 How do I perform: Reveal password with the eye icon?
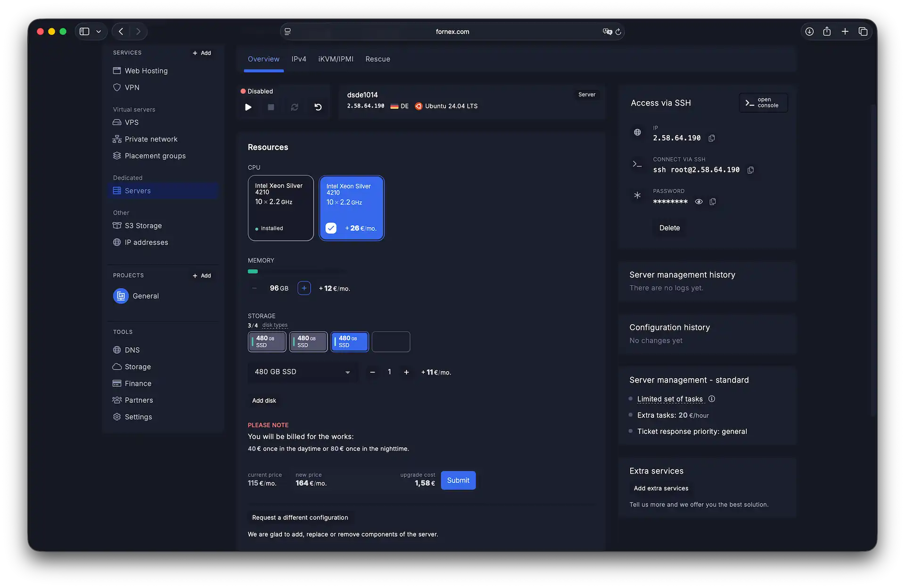[x=699, y=202]
